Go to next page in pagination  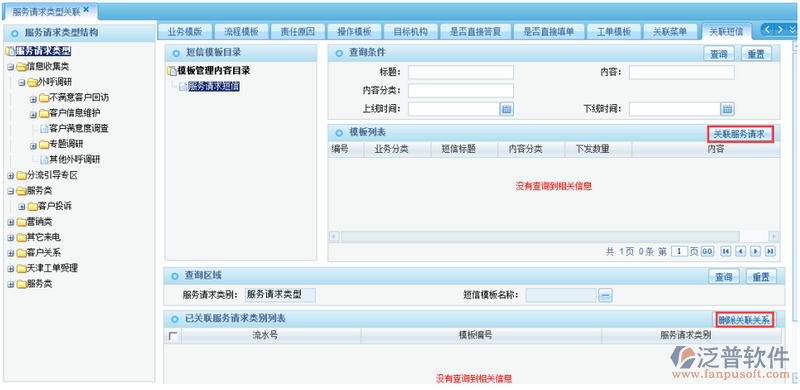point(756,251)
